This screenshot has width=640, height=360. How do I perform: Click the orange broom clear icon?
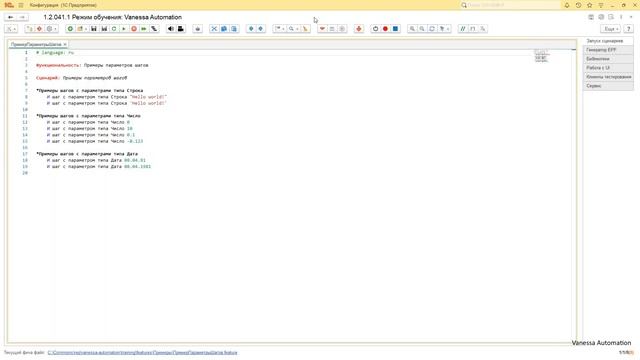305,29
